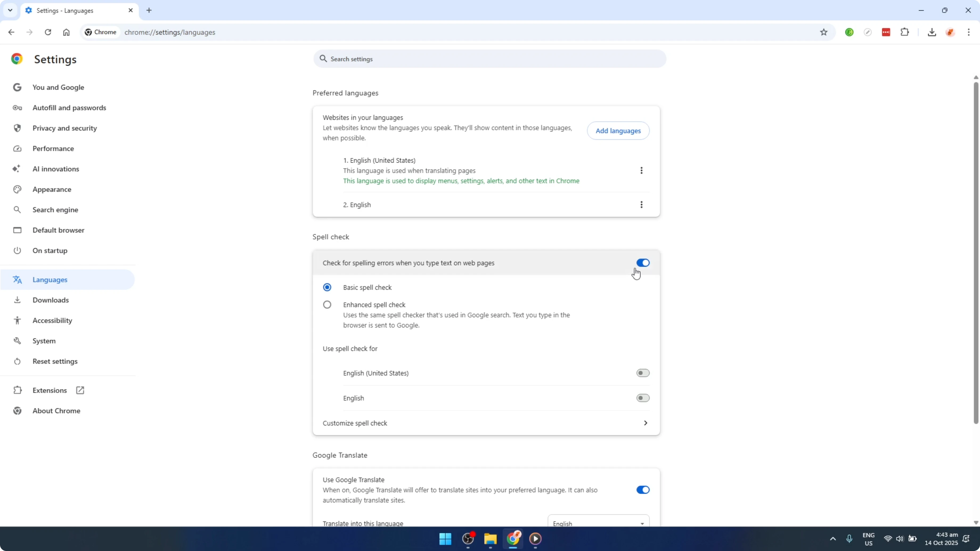Open volume speaker tray icon
Viewport: 980px width, 551px height.
coord(900,539)
